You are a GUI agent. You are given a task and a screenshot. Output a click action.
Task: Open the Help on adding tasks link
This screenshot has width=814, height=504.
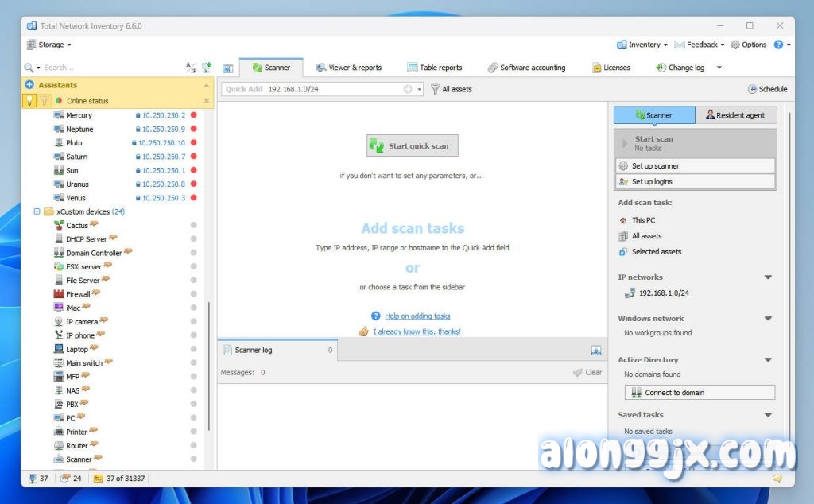pyautogui.click(x=417, y=316)
